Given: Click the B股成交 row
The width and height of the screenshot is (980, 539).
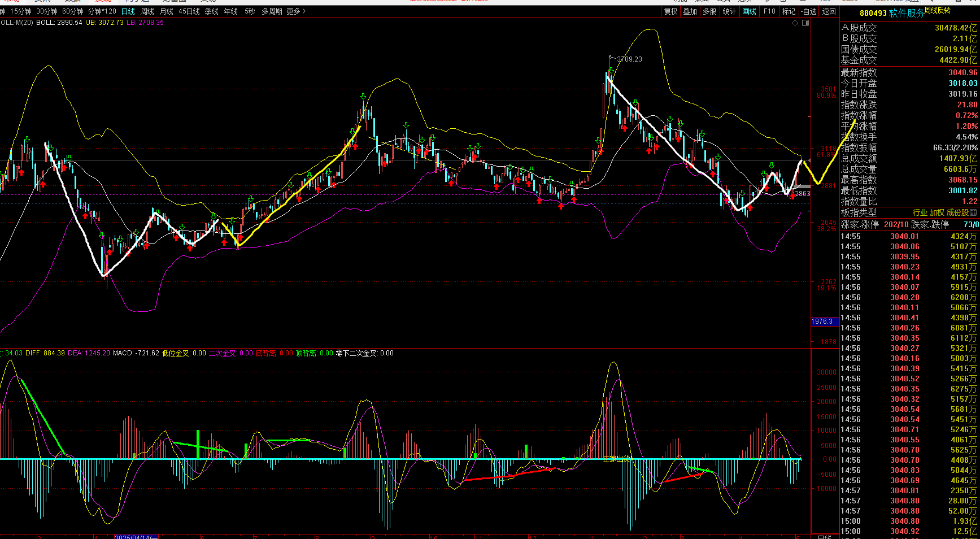Looking at the screenshot, I should [x=909, y=38].
